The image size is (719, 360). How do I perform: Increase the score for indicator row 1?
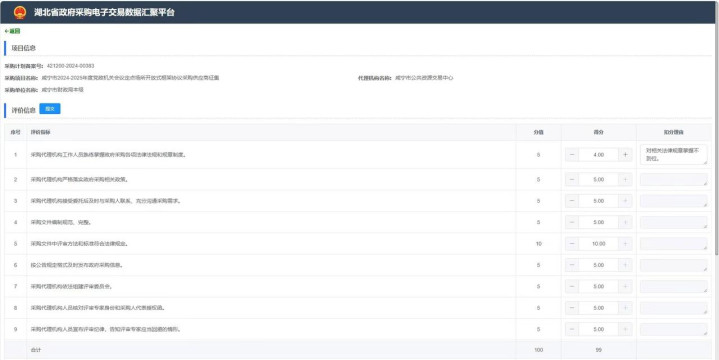click(625, 155)
